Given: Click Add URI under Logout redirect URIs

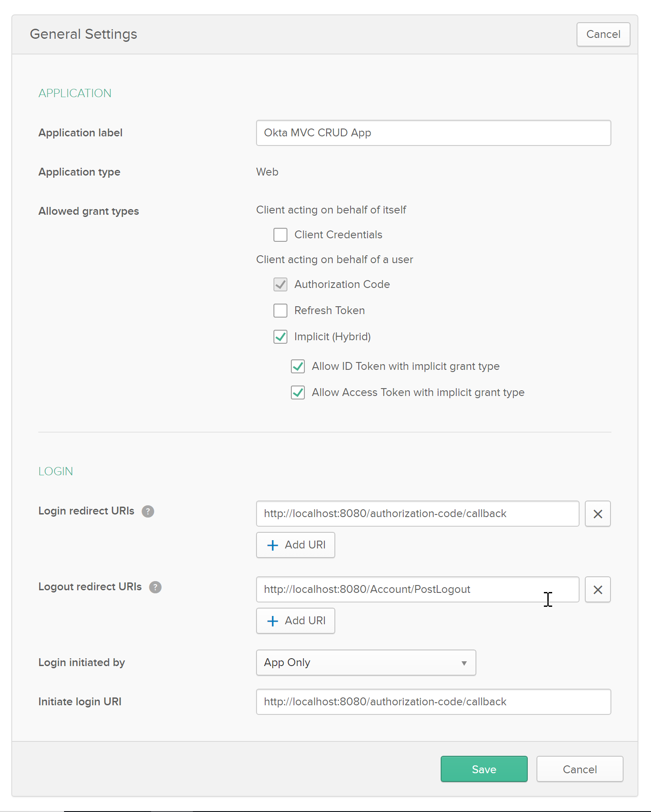Looking at the screenshot, I should tap(296, 621).
